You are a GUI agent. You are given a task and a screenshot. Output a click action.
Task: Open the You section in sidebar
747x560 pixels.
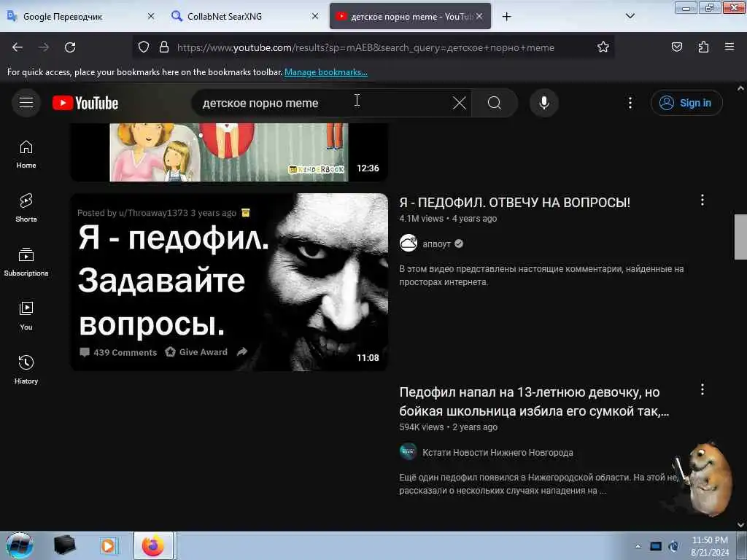tap(26, 316)
